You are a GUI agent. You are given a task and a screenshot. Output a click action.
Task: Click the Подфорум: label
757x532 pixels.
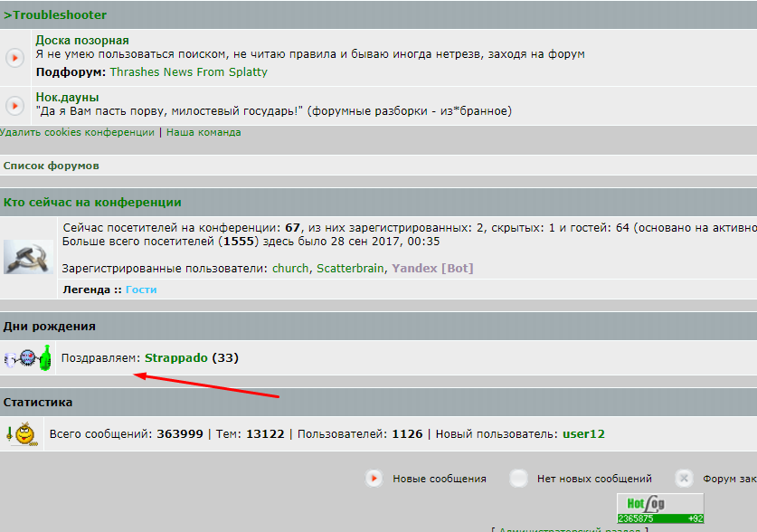71,72
